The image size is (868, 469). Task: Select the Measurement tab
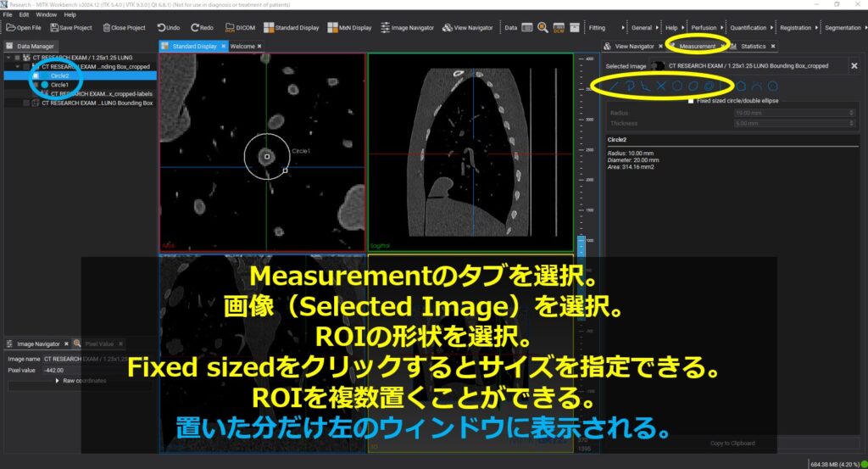pyautogui.click(x=697, y=46)
